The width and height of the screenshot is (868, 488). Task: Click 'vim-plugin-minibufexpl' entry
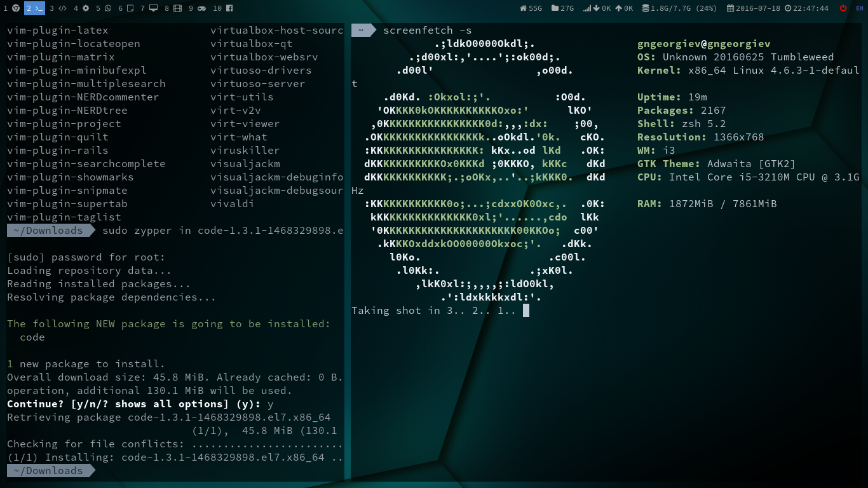[x=77, y=71]
